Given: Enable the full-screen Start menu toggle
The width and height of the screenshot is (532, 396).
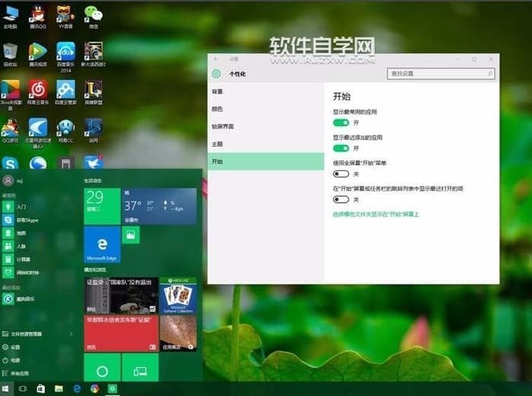Looking at the screenshot, I should click(x=340, y=174).
